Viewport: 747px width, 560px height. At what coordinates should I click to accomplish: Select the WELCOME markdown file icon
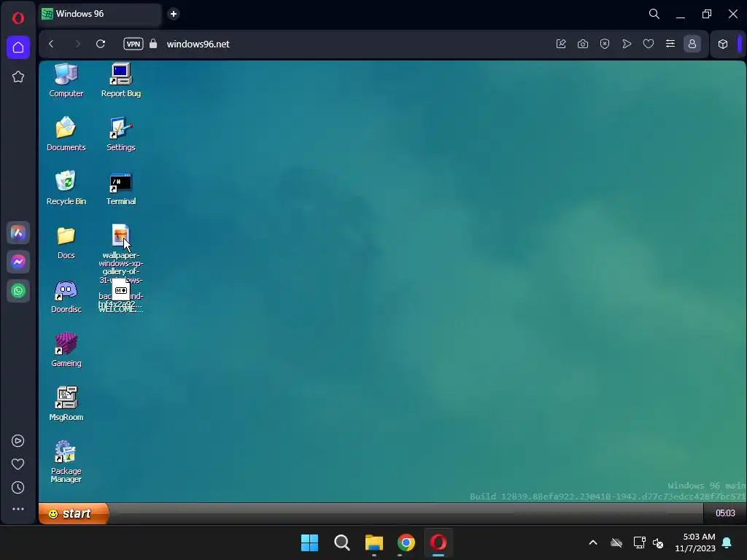(x=120, y=290)
